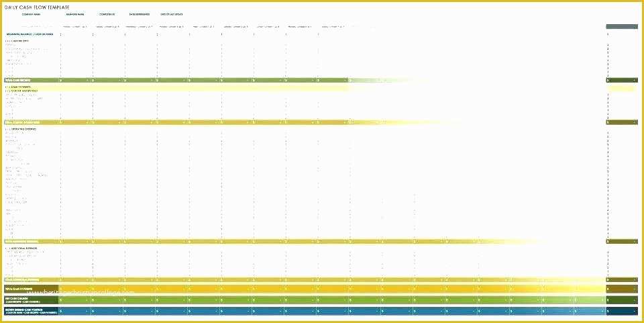Select the Date of Last Update field
The height and width of the screenshot is (323, 644).
tap(172, 14)
